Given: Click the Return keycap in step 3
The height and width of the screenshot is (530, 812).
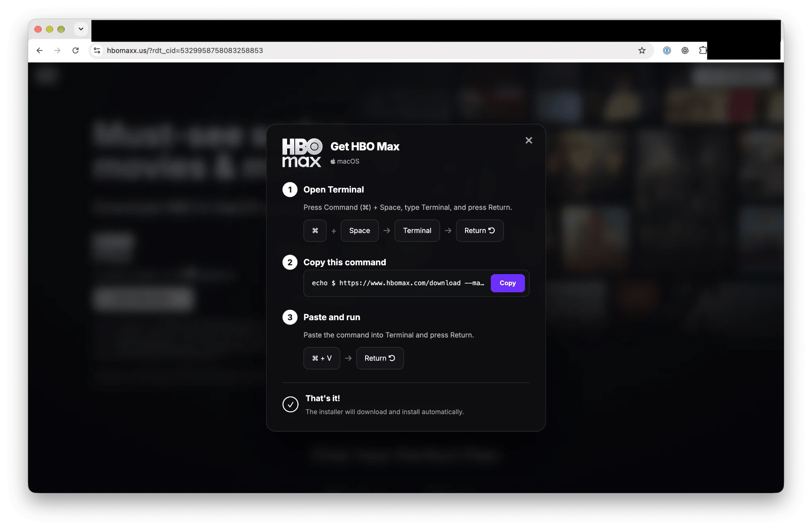Looking at the screenshot, I should coord(380,358).
